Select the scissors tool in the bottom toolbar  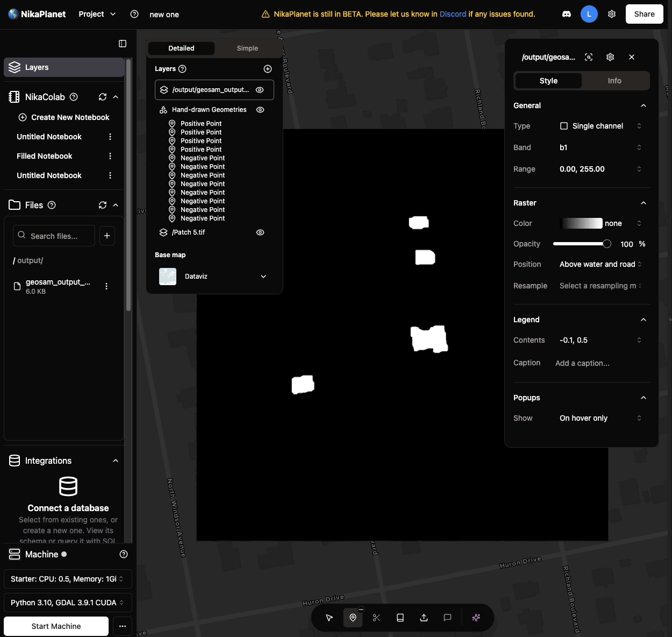376,618
